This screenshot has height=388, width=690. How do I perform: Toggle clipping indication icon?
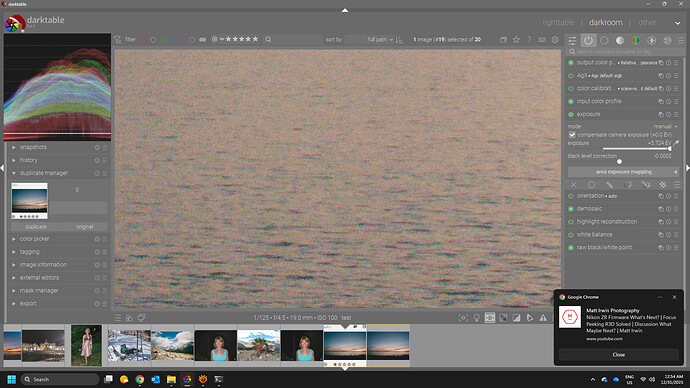click(517, 318)
